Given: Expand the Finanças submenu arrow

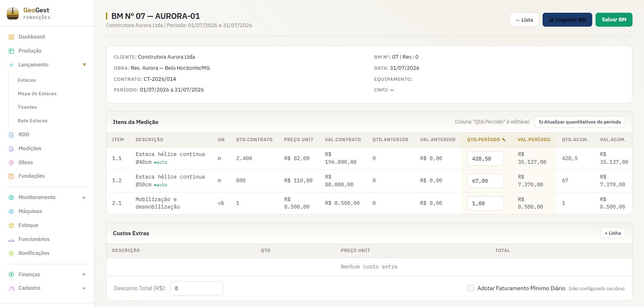Looking at the screenshot, I should tap(84, 275).
